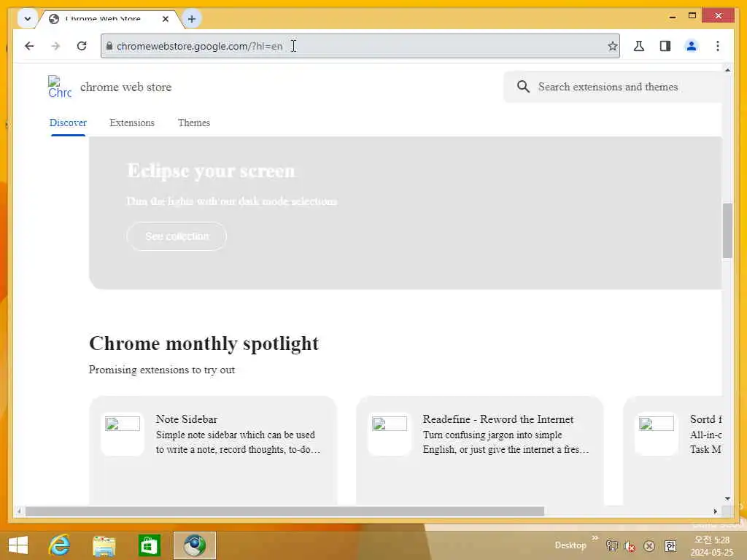The image size is (747, 560).
Task: Toggle the Korean IME indicator
Action: click(670, 545)
